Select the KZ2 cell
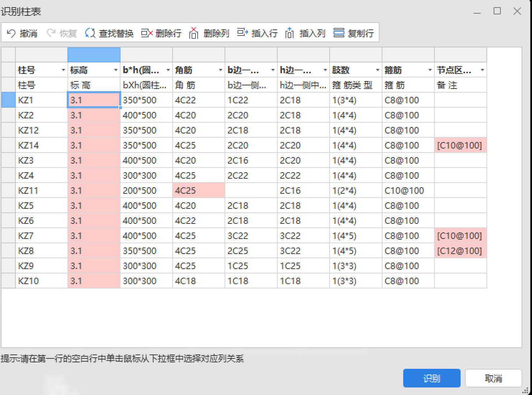This screenshot has width=532, height=395. (x=42, y=115)
